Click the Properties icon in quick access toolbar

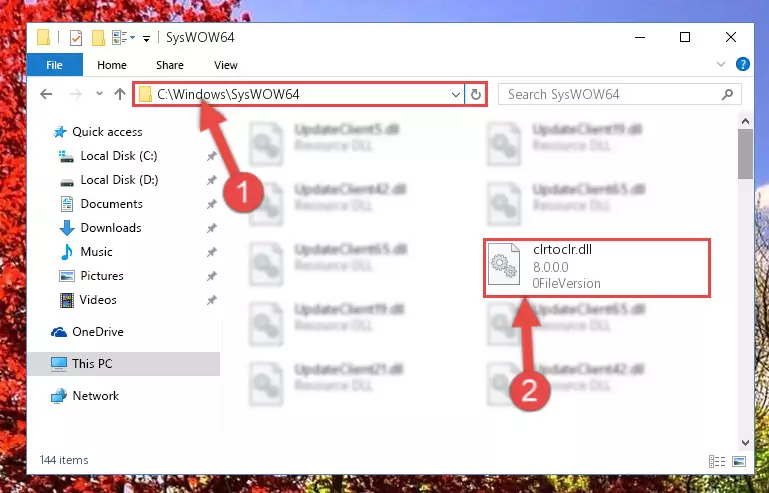pos(76,38)
